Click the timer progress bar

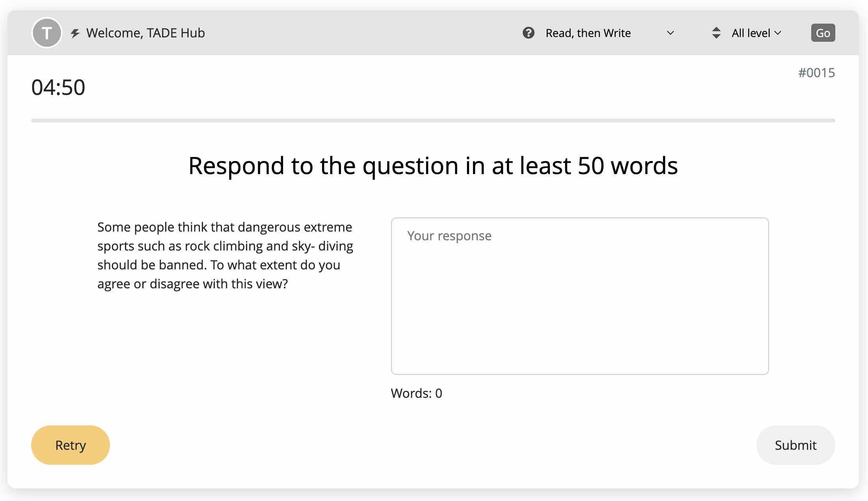(433, 121)
